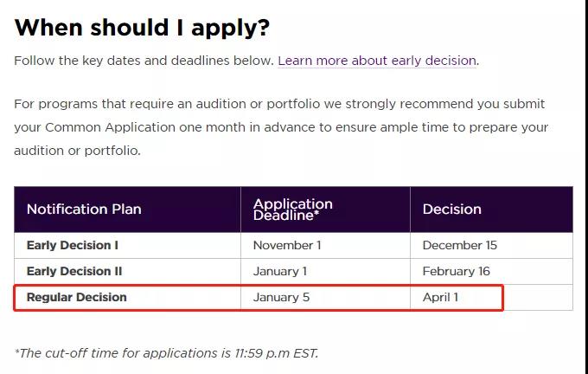The width and height of the screenshot is (588, 374).
Task: Click the 'Regular Decision' row label
Action: coord(77,297)
